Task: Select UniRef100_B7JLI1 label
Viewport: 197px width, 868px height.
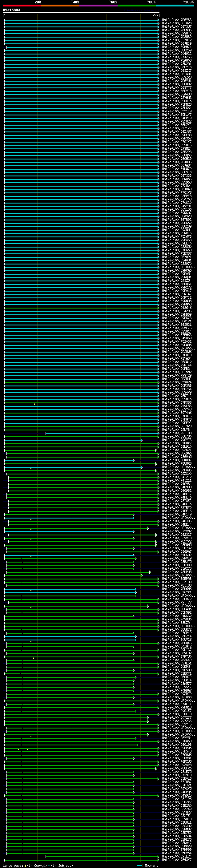Action: click(x=177, y=704)
